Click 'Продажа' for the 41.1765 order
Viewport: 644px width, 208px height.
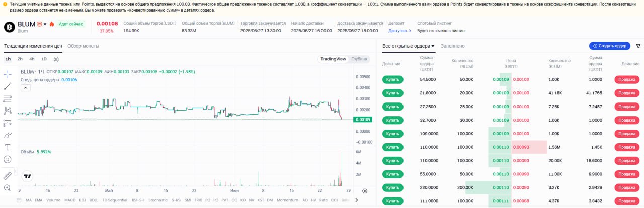pos(627,93)
